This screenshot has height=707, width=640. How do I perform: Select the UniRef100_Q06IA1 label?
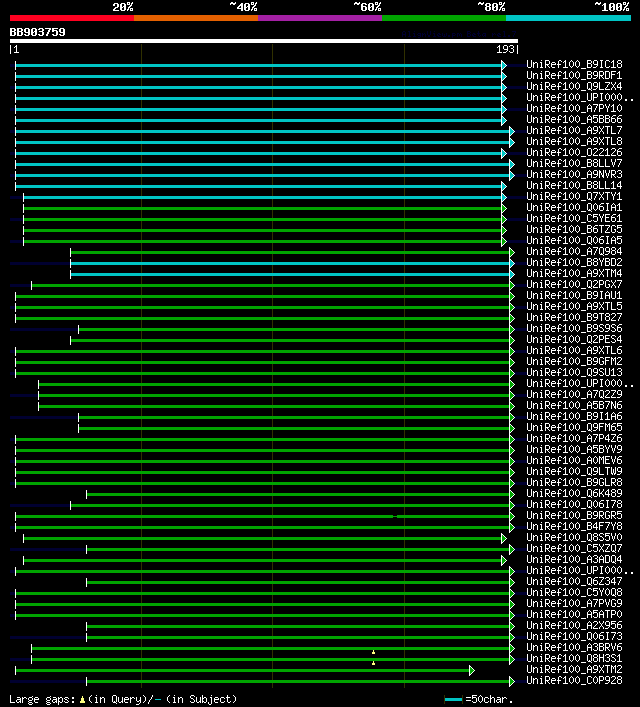(574, 207)
